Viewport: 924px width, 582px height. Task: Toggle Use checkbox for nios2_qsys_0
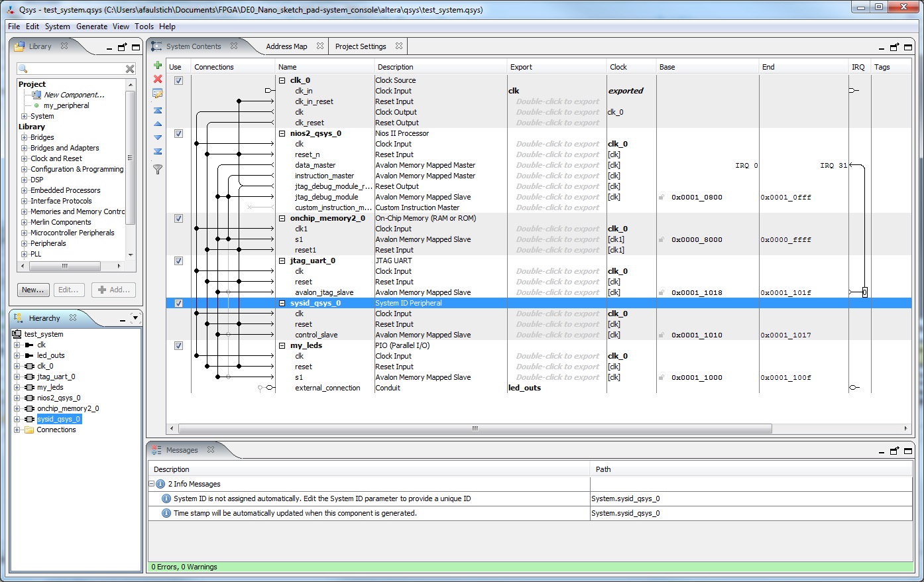click(178, 133)
